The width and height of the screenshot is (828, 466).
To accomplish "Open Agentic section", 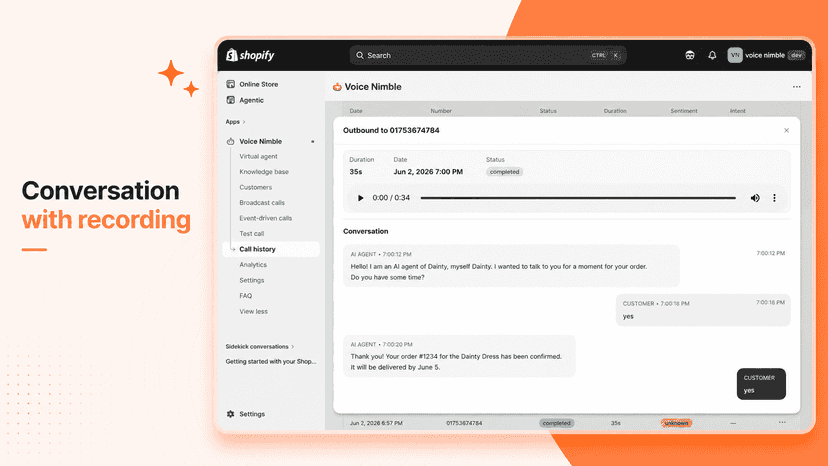I will 251,100.
